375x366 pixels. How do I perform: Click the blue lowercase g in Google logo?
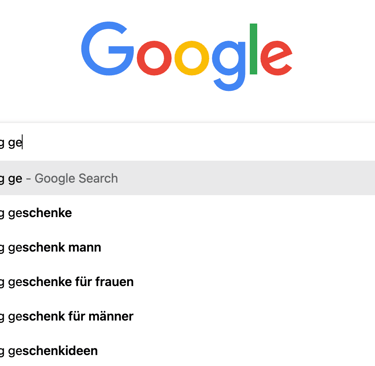pos(230,65)
